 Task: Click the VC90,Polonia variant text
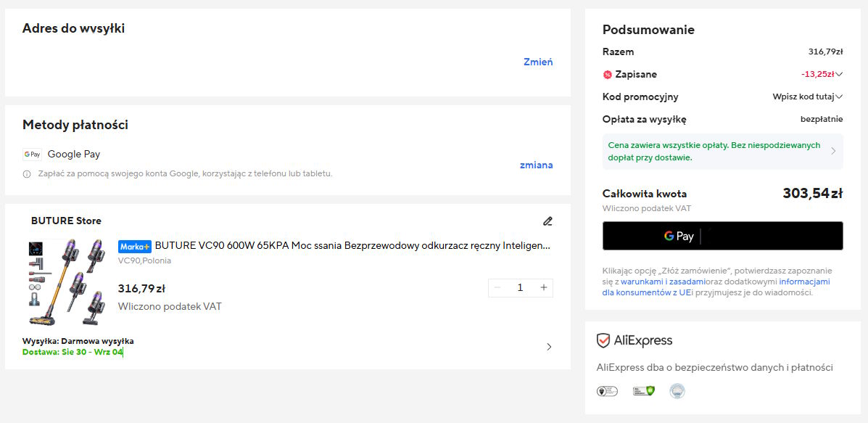(144, 260)
